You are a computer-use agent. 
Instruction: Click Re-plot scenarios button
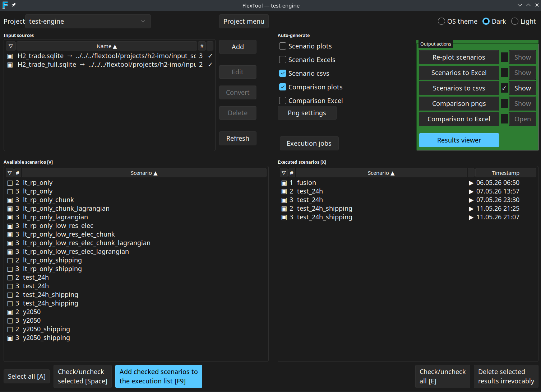459,57
